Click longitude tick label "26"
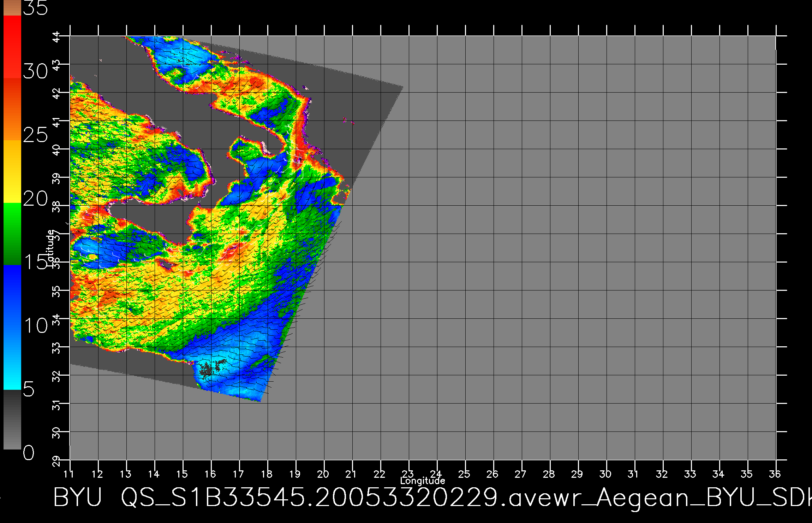The height and width of the screenshot is (523, 812). coord(492,474)
